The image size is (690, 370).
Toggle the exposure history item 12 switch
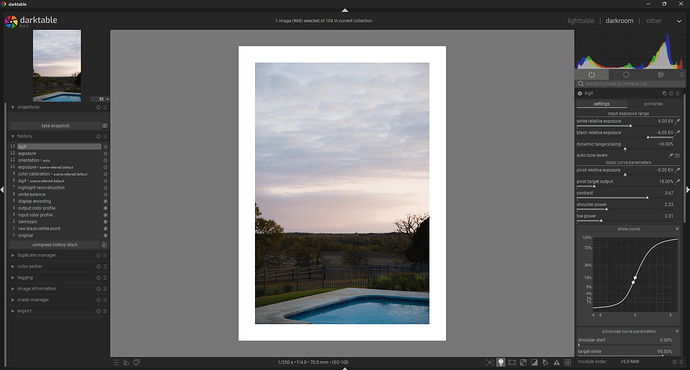pyautogui.click(x=105, y=154)
